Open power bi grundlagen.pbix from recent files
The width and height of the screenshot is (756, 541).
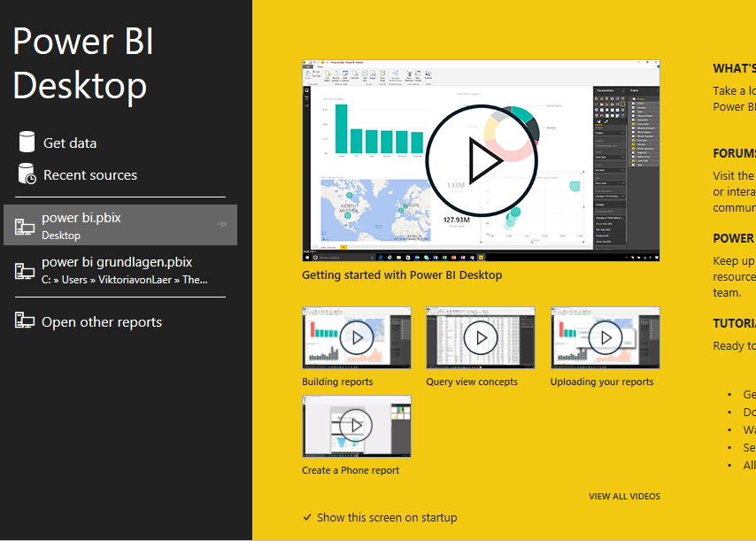coord(115,269)
